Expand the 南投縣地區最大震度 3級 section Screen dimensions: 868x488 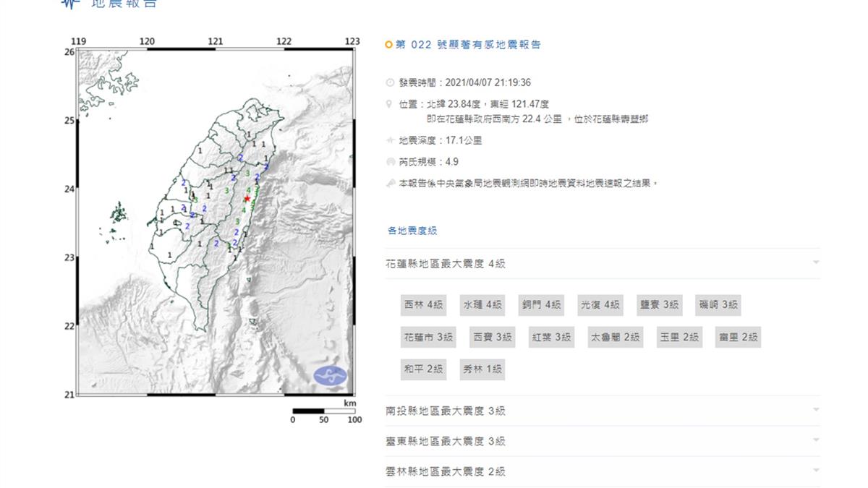click(815, 411)
